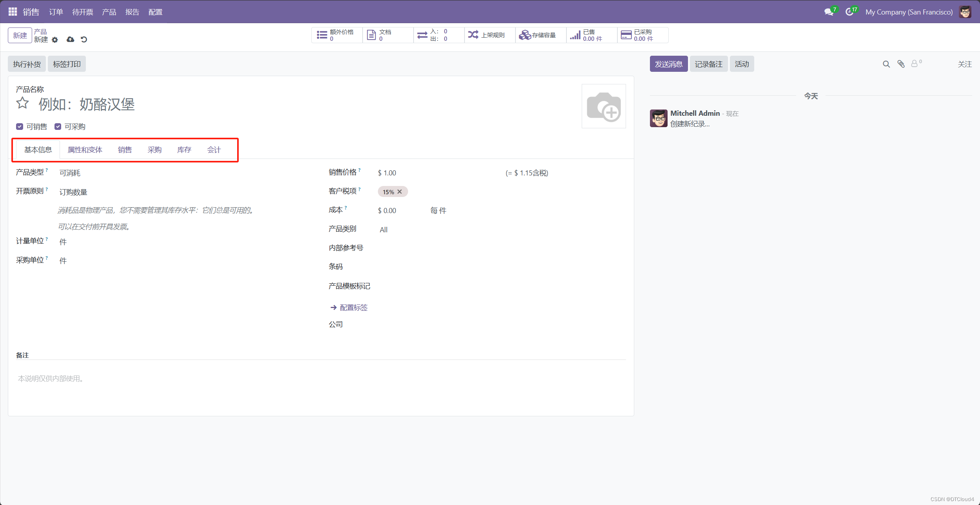Screen dimensions: 980x505
Task: Uncheck the 可采购 checkbox
Action: click(x=58, y=126)
